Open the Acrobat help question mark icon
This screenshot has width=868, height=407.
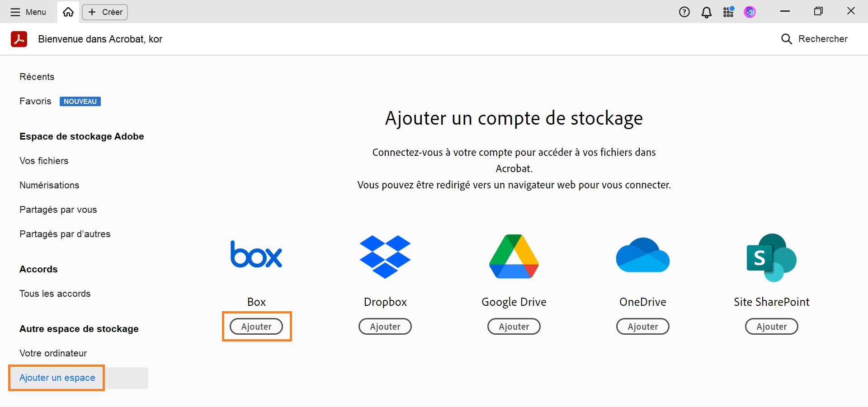(x=684, y=12)
